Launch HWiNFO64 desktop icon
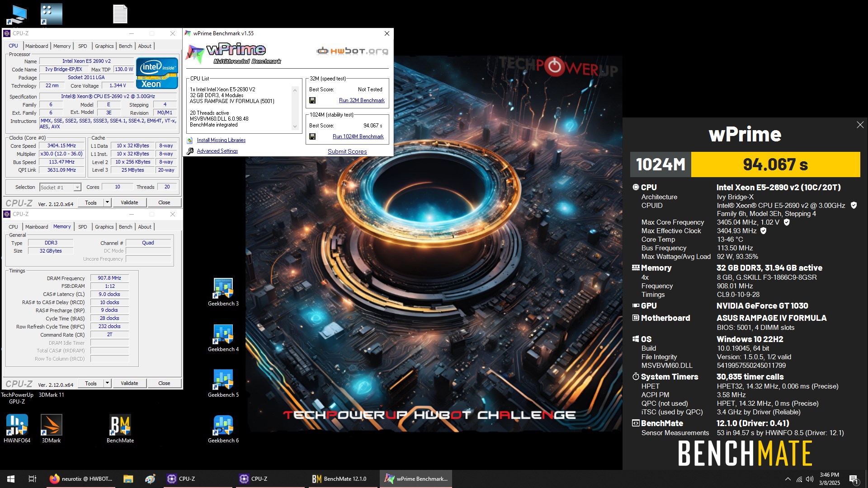This screenshot has width=868, height=488. [x=17, y=429]
